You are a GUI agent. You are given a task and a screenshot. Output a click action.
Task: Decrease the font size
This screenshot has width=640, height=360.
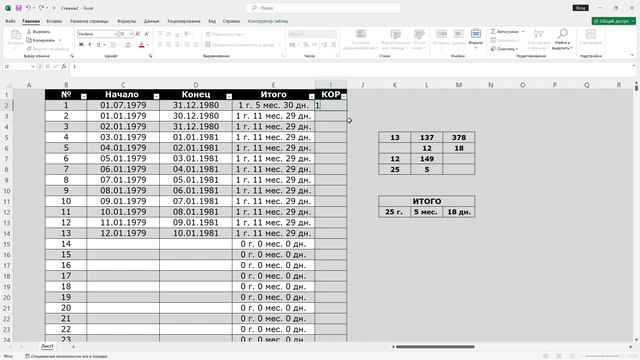(147, 34)
